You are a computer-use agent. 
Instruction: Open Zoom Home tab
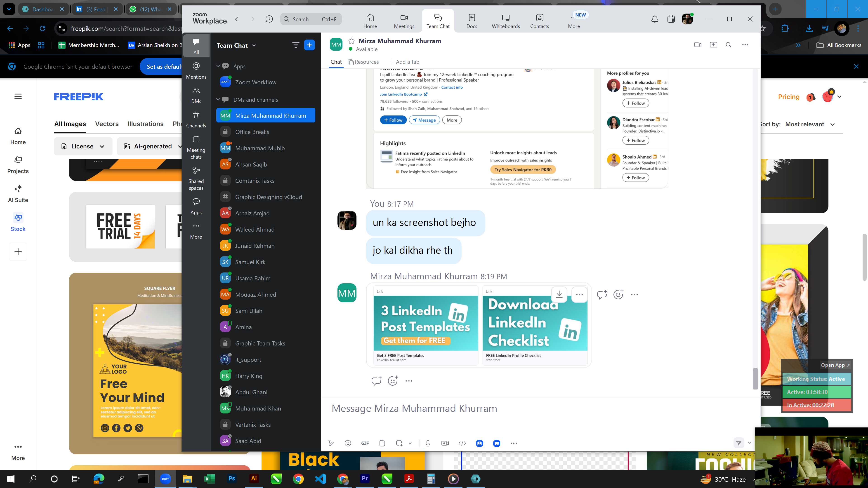click(x=370, y=21)
